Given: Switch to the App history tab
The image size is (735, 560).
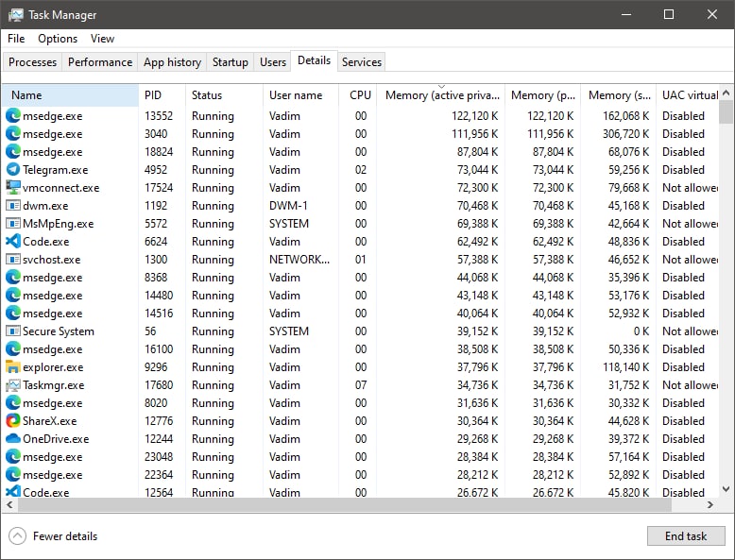Looking at the screenshot, I should [x=172, y=62].
